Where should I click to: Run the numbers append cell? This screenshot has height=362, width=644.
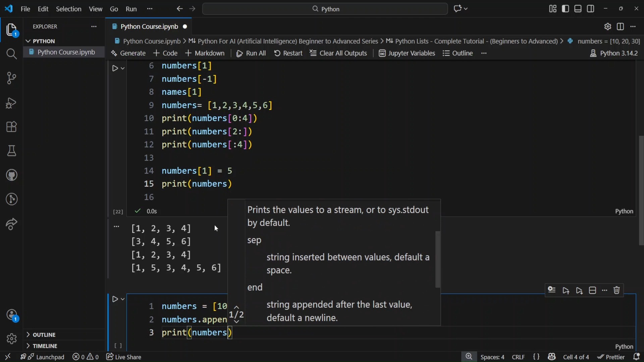coord(115,299)
